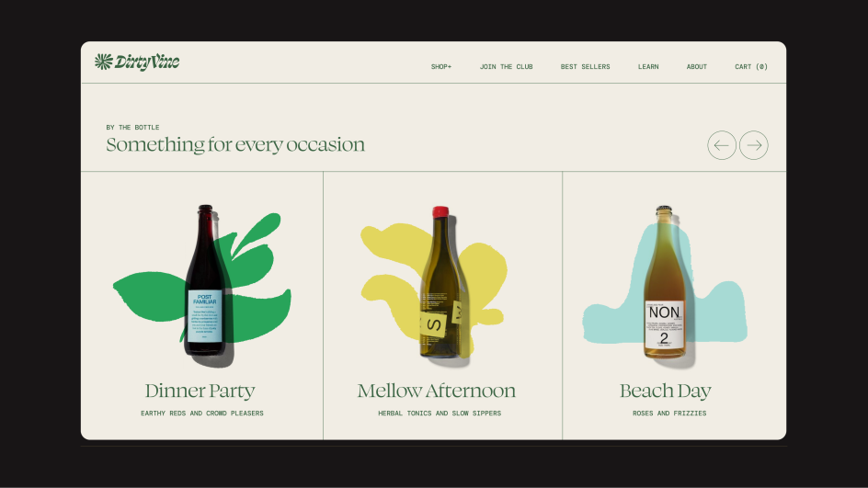Click the By the Bottle label

pyautogui.click(x=132, y=127)
